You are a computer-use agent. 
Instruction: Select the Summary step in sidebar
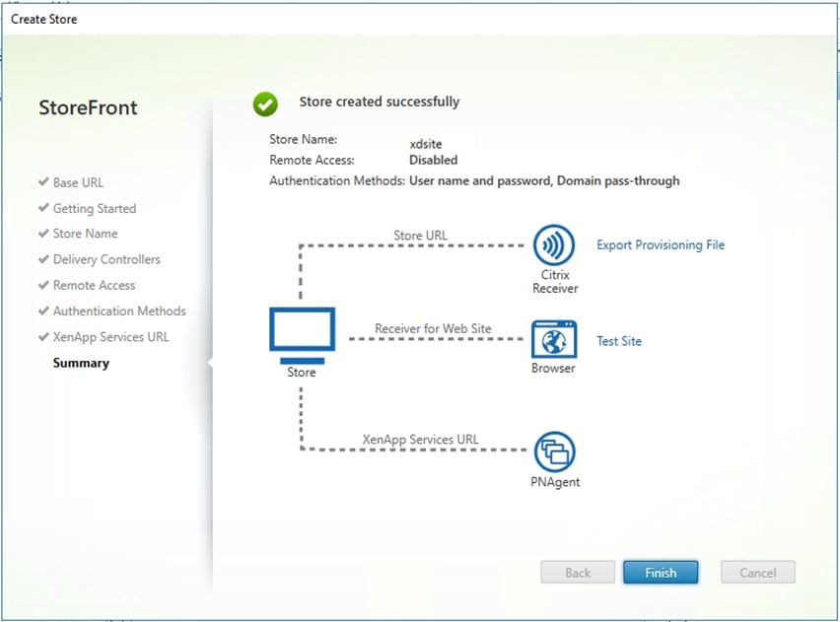[80, 363]
